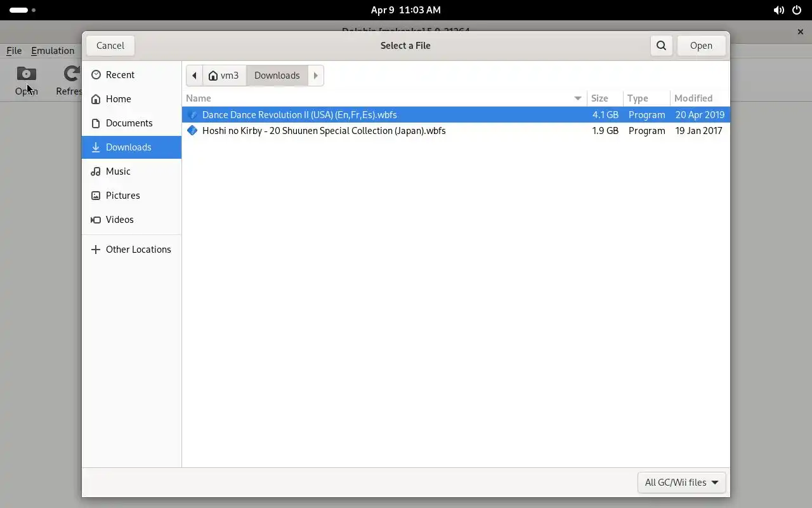Click the 20 Apr 2019 modified date
The width and height of the screenshot is (812, 508).
(700, 115)
